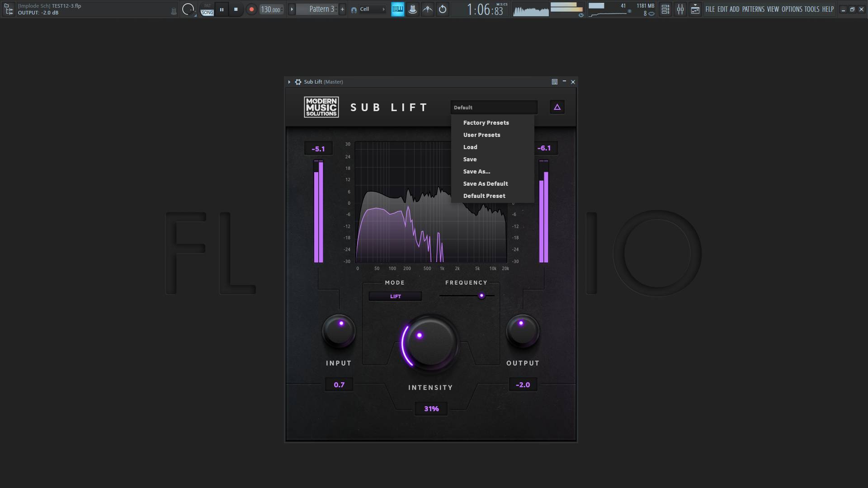Click the hint bar trash icon
Screen dimensions: 868x488
(x=174, y=12)
